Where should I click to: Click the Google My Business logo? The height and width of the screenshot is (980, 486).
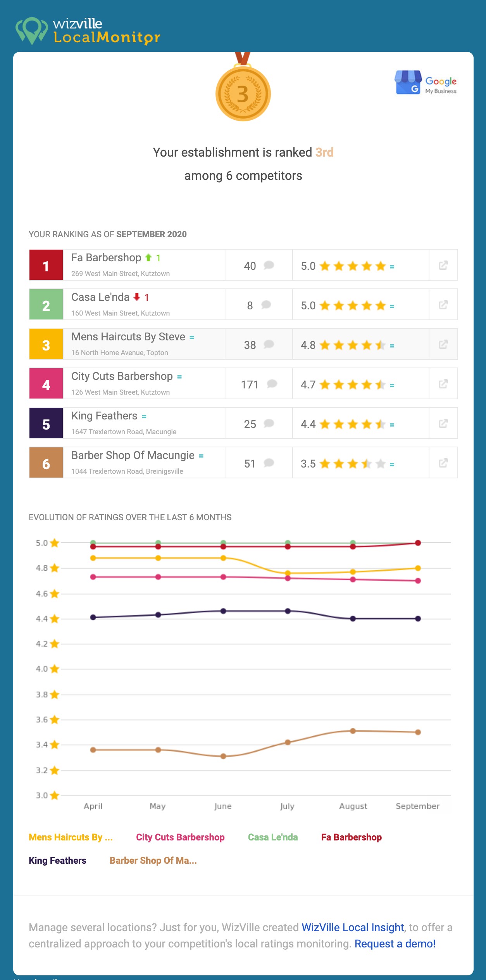tap(426, 82)
